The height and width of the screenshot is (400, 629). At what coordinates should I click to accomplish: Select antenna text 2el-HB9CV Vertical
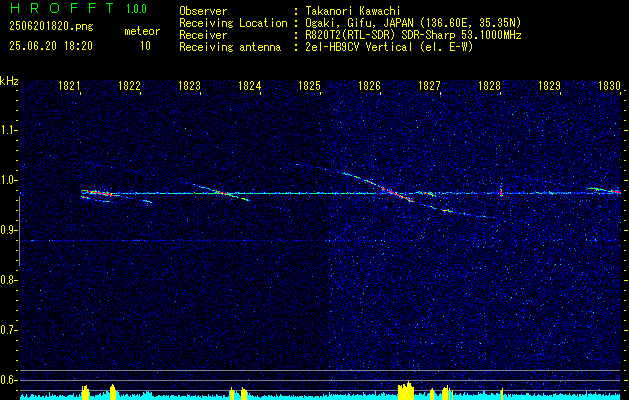[359, 47]
